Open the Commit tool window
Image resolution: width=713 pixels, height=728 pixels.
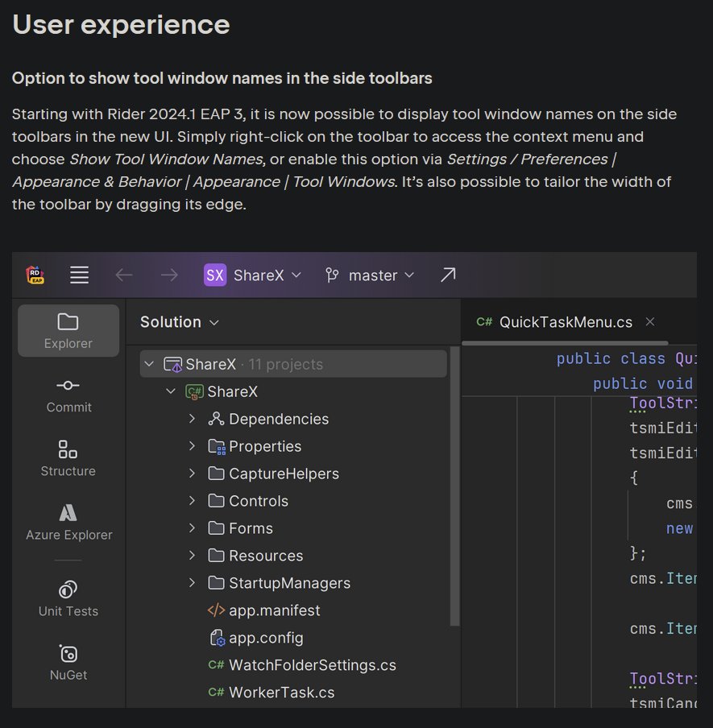[x=68, y=395]
